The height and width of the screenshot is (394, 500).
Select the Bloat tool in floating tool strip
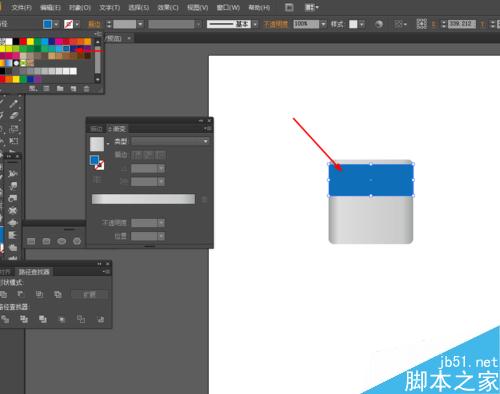(x=13, y=223)
